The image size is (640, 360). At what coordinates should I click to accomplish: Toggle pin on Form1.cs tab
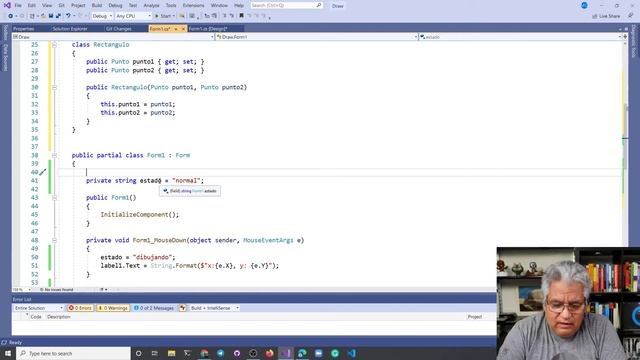click(x=176, y=29)
